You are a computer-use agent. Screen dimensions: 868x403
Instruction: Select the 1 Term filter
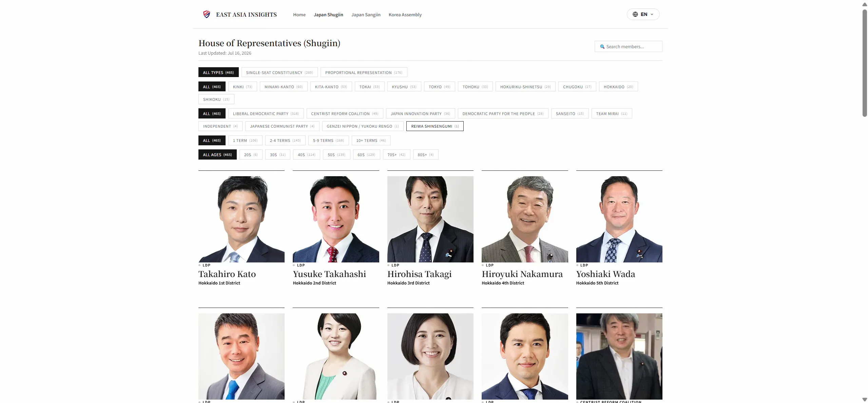pyautogui.click(x=245, y=140)
